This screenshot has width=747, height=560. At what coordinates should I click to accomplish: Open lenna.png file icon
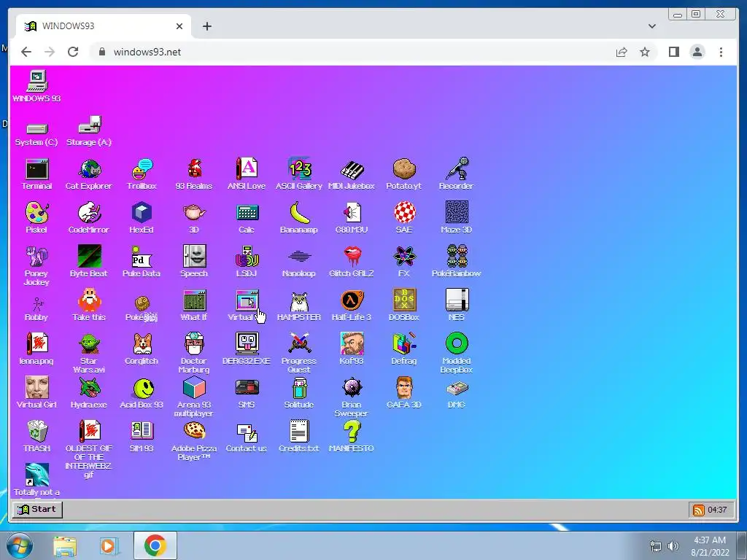point(37,344)
